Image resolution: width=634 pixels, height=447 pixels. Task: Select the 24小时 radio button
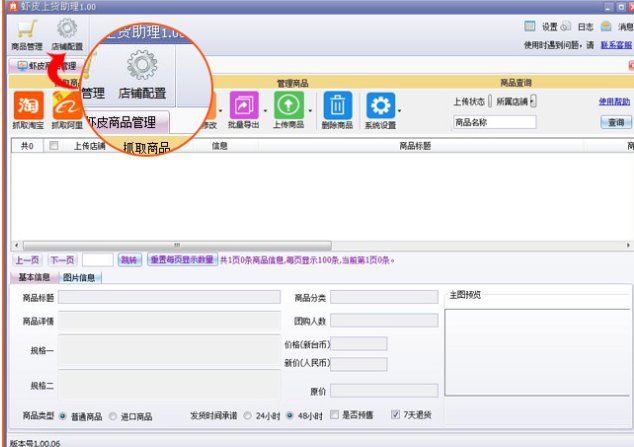pos(247,415)
